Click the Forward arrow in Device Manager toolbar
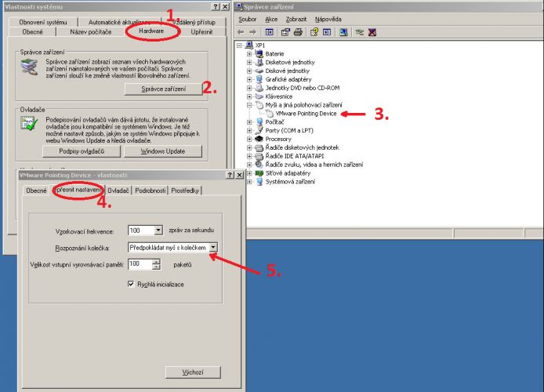This screenshot has height=392, width=544. point(253,32)
